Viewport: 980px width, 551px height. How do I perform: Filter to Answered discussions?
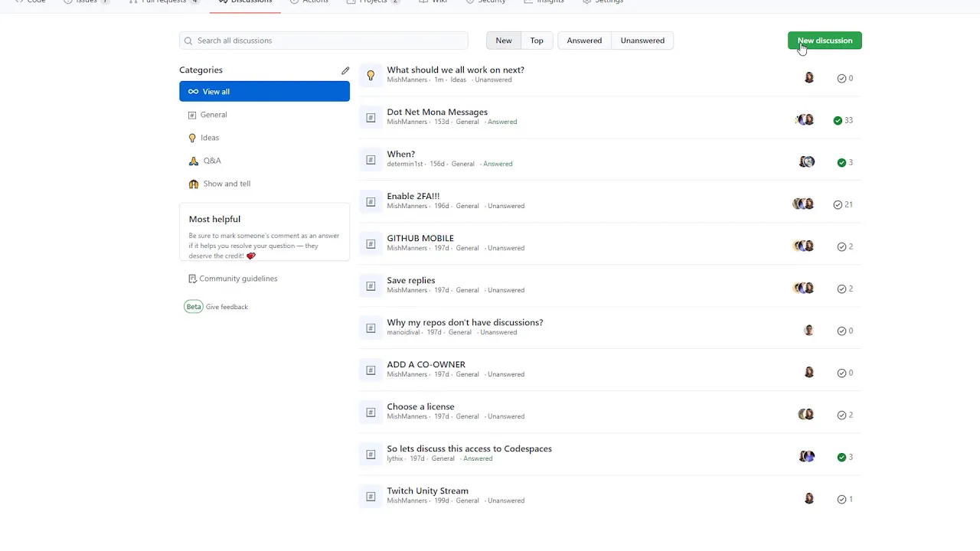point(584,41)
